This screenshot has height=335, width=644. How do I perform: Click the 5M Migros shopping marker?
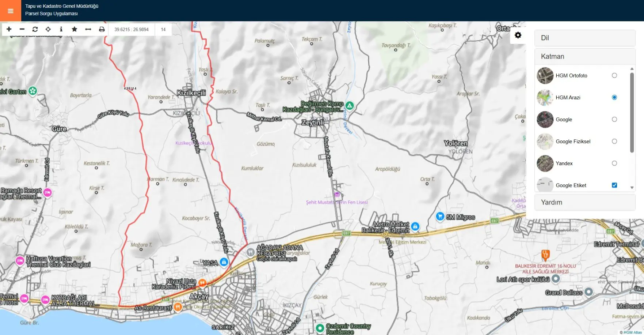pos(440,216)
